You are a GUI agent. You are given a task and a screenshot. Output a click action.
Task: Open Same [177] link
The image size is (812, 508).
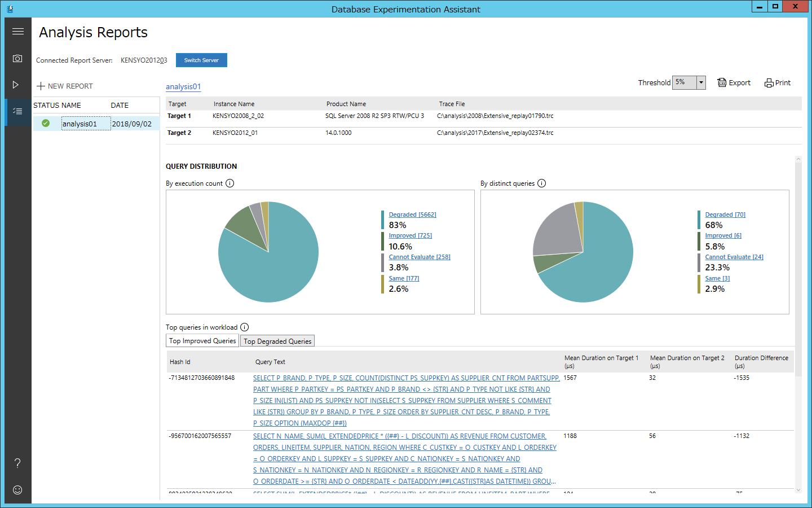pos(404,278)
